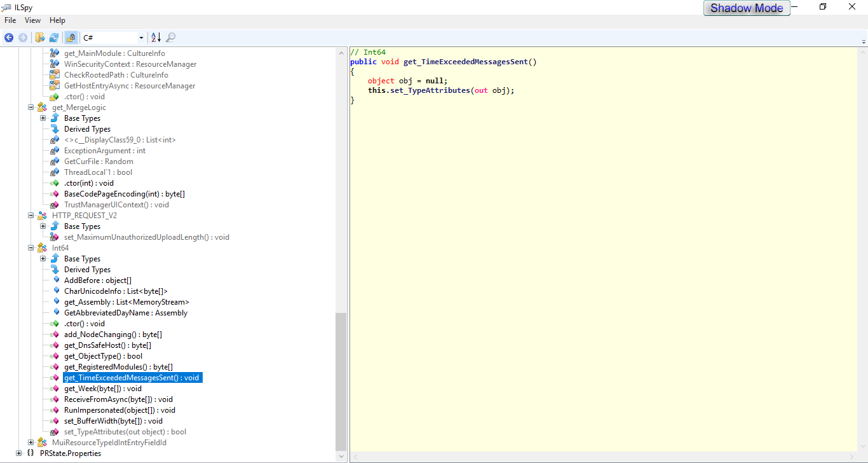Click the Back navigation arrow
The width and height of the screenshot is (868, 463).
coord(9,38)
